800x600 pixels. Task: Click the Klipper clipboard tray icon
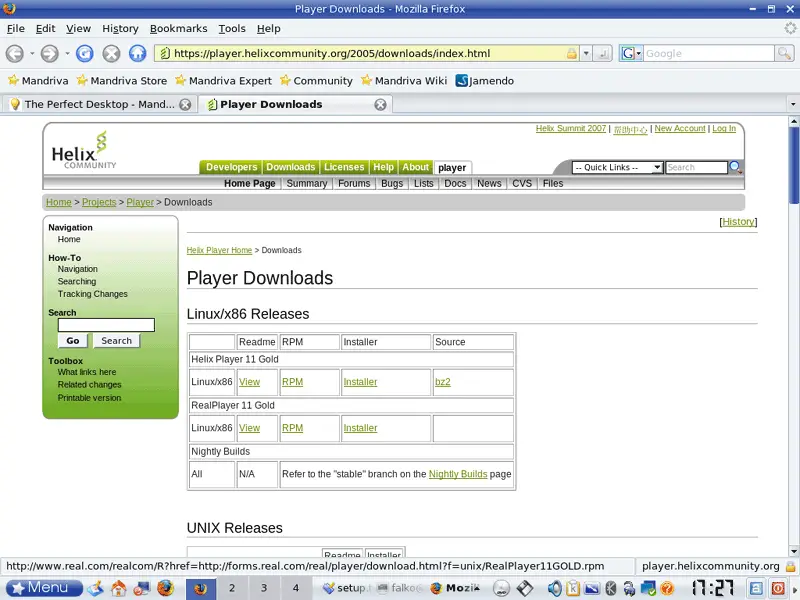[x=572, y=588]
